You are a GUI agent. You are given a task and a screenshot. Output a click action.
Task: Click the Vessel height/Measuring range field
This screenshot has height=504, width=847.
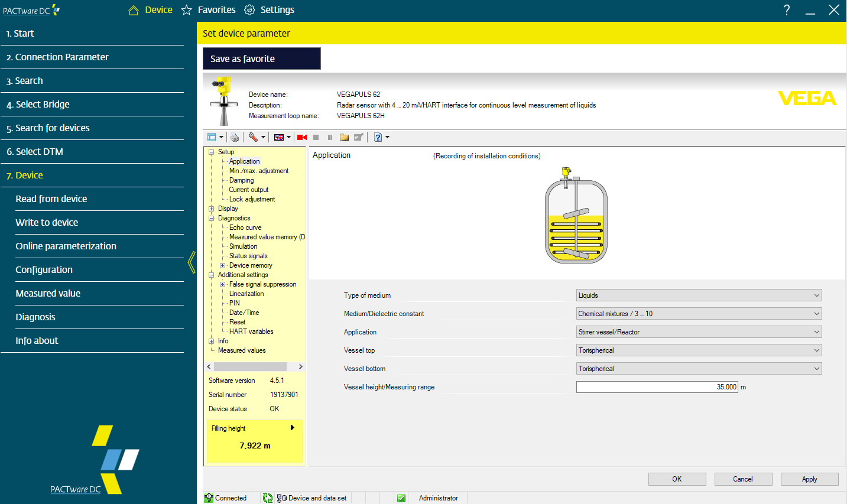(657, 387)
